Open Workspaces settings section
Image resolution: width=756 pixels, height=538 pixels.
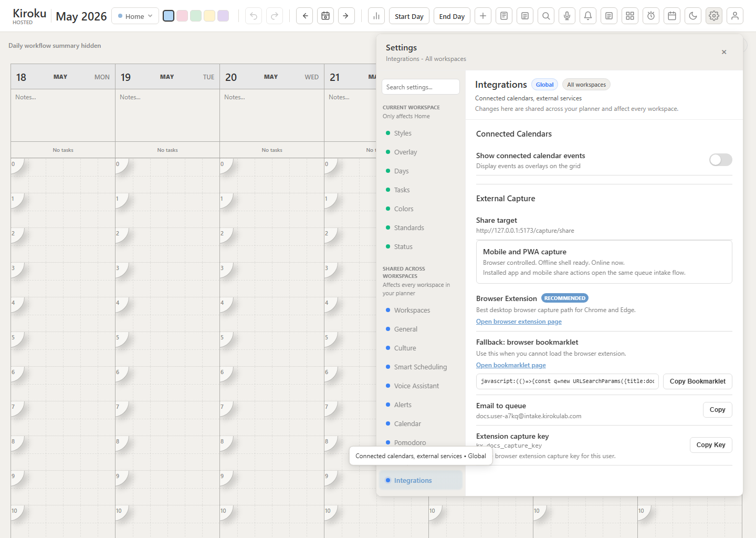421,311
